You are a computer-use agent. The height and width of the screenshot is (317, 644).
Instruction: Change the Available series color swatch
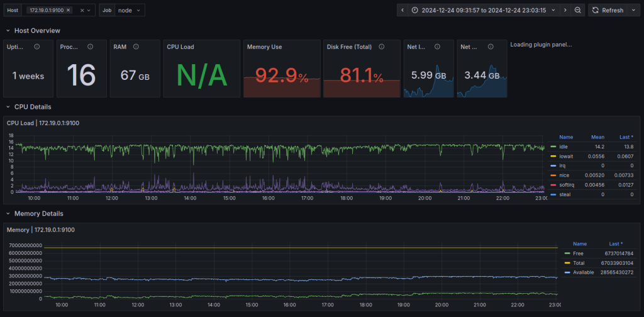[x=568, y=272]
